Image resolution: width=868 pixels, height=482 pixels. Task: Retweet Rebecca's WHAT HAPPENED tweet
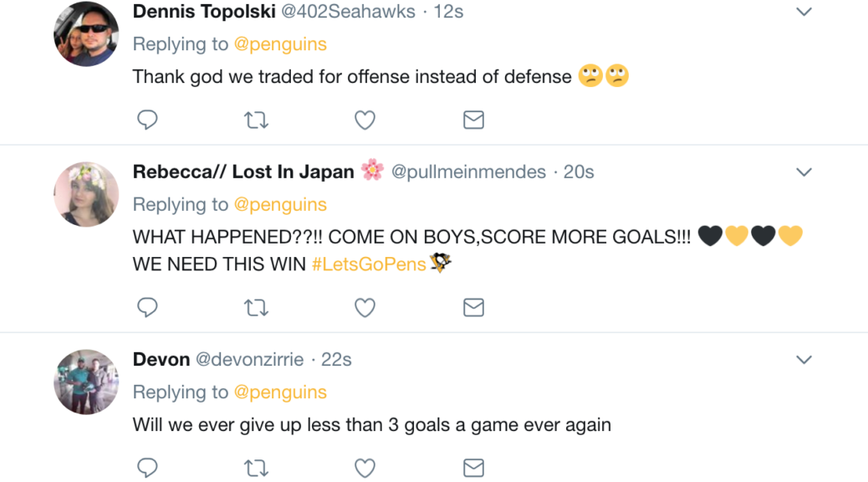pos(256,308)
